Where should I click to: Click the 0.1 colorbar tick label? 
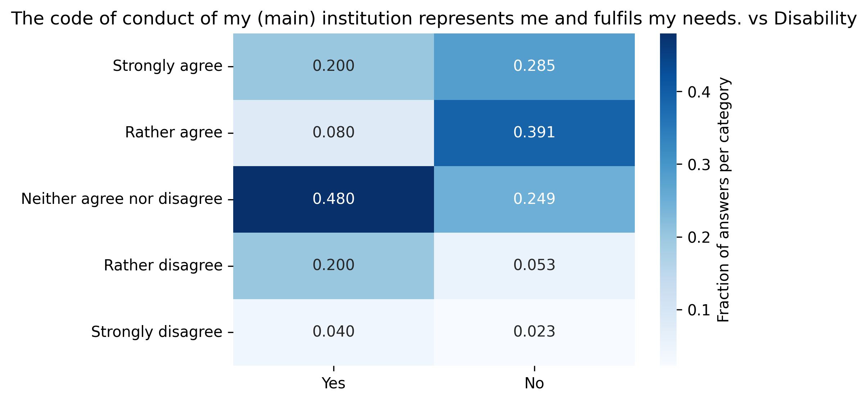699,310
